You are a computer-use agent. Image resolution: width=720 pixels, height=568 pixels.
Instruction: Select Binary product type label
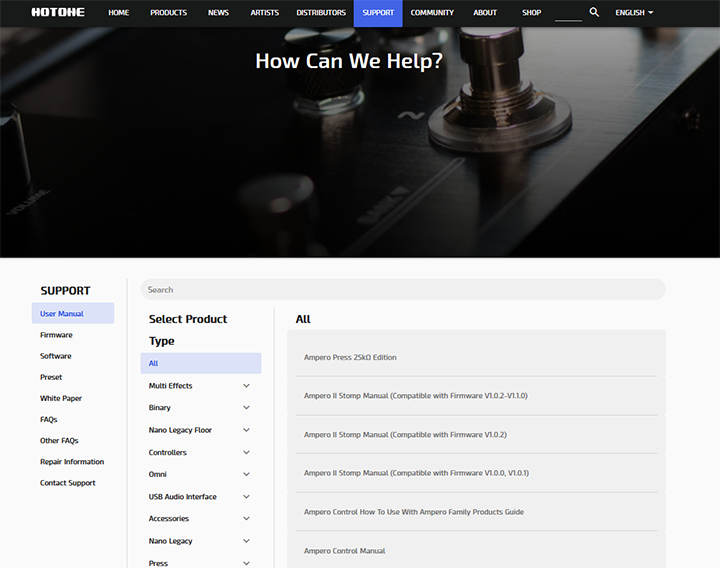[x=159, y=408]
